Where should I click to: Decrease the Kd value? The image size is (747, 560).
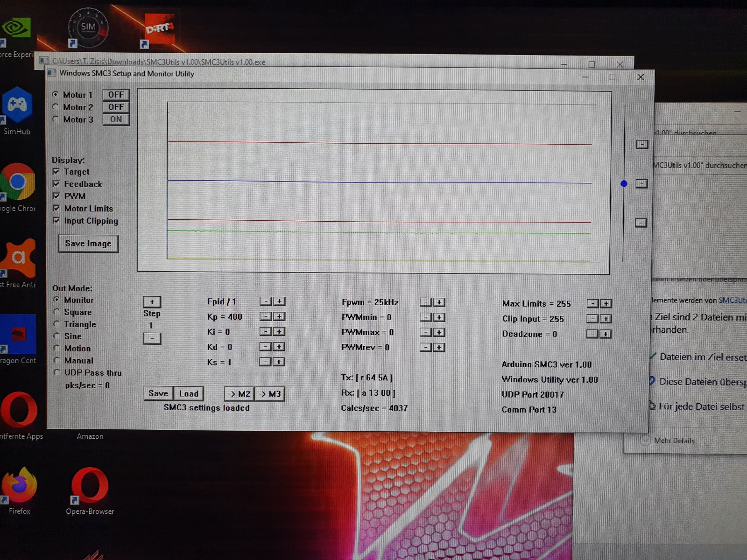266,347
